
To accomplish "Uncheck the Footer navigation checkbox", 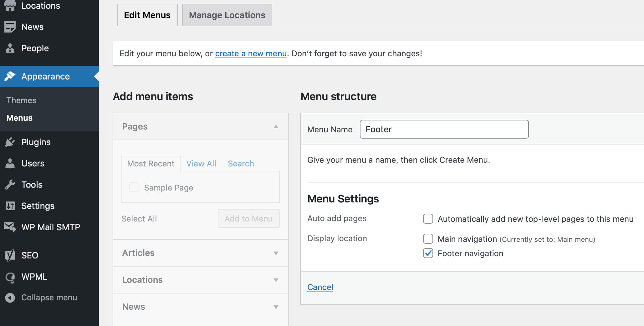I will (x=428, y=253).
